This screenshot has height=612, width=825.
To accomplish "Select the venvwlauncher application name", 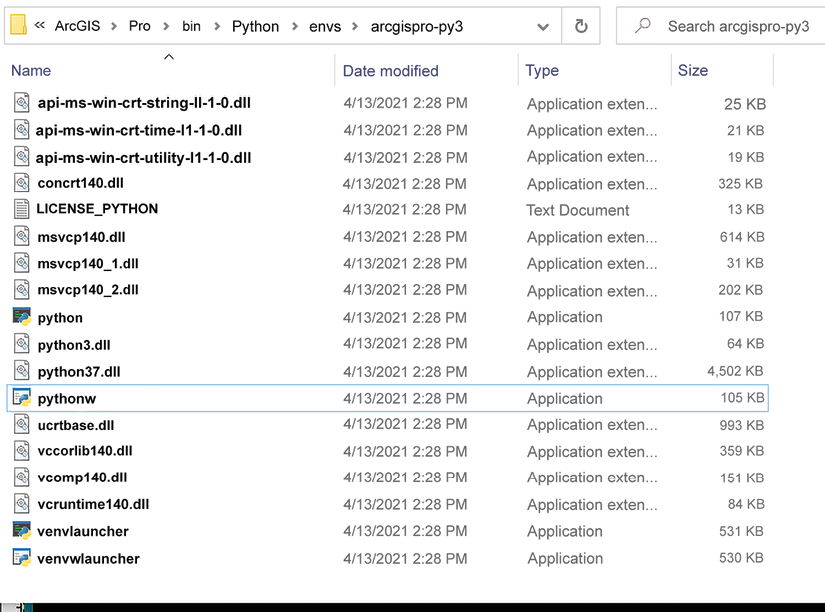I will pos(88,558).
